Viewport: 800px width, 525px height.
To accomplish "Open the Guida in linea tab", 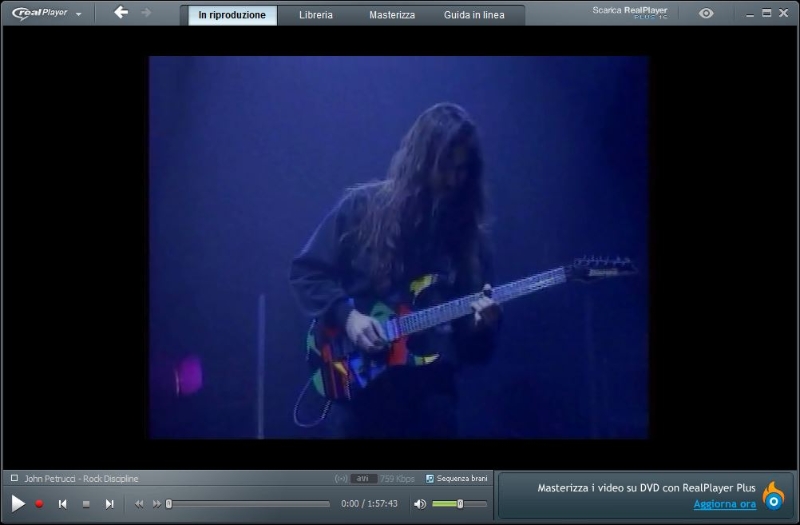I will pyautogui.click(x=474, y=15).
